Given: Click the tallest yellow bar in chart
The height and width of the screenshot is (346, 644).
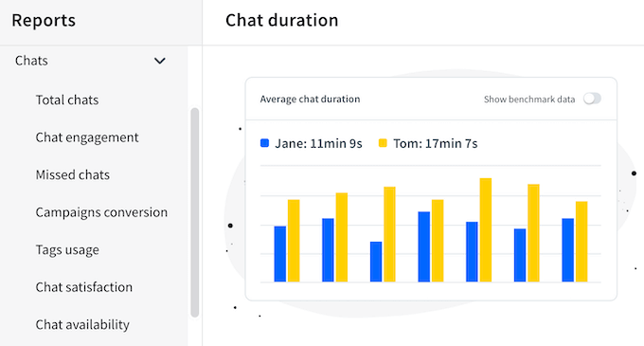Looking at the screenshot, I should 486,229.
